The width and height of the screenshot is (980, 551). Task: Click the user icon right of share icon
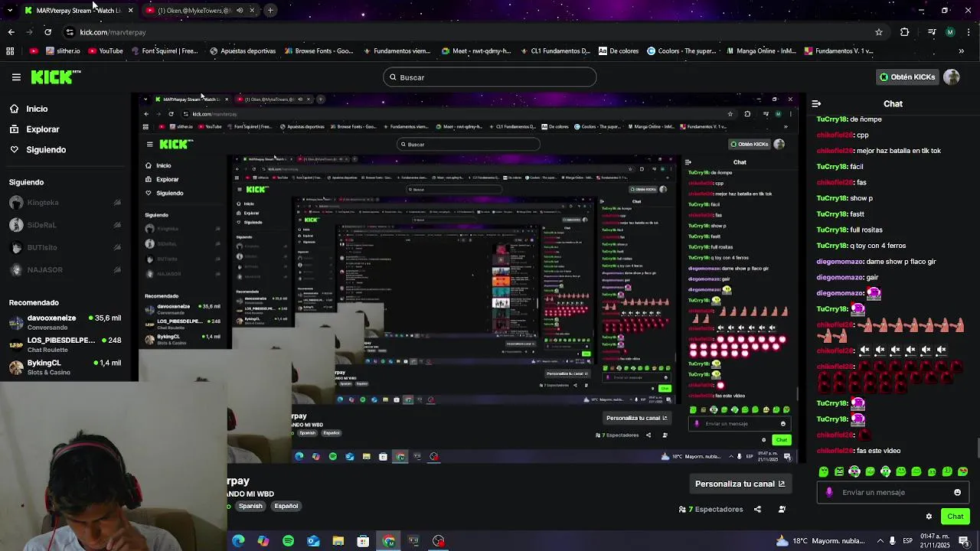click(x=782, y=509)
